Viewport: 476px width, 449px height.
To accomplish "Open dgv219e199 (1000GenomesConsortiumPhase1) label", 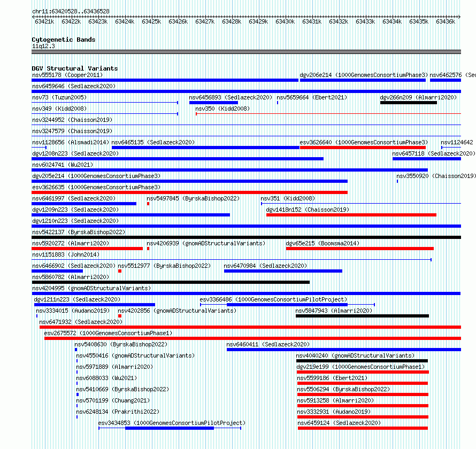I will click(360, 367).
